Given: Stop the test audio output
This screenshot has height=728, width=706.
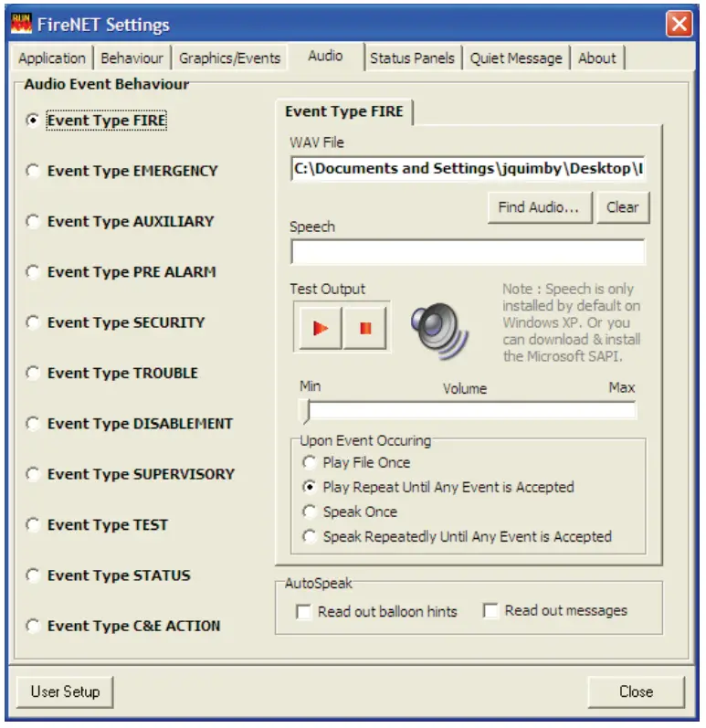Looking at the screenshot, I should point(365,328).
